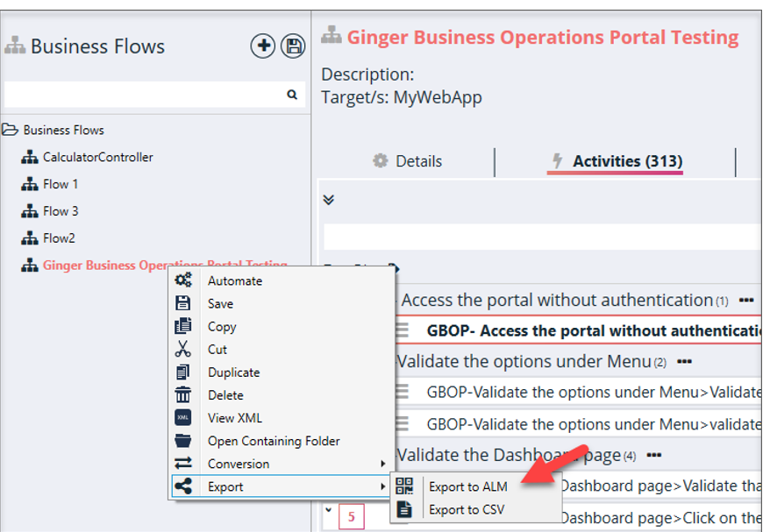Choose Open Containing Folder menu entry
The height and width of the screenshot is (532, 770).
point(274,441)
